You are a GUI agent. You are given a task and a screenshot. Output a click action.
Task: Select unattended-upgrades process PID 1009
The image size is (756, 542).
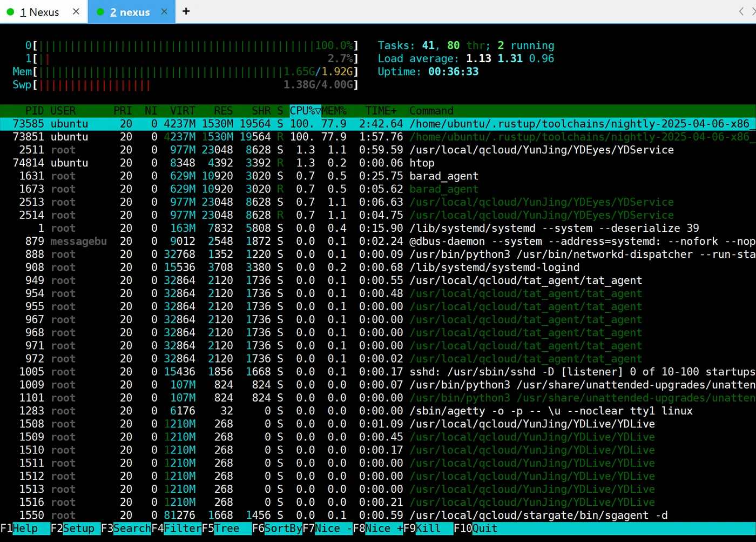(x=378, y=385)
